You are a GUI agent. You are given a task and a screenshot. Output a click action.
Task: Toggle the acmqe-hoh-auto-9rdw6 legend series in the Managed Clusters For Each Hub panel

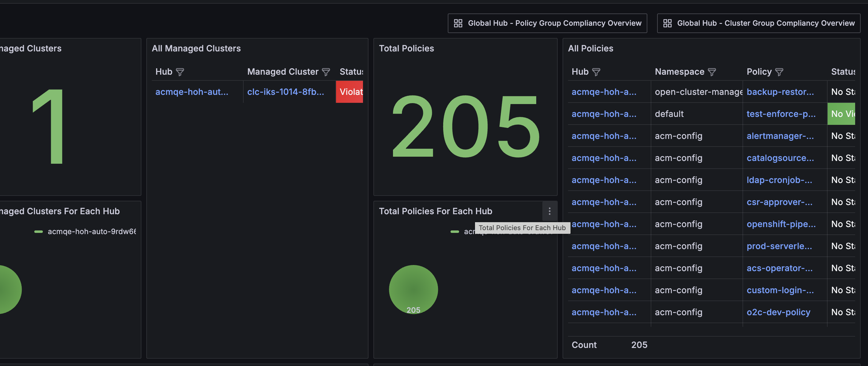(92, 232)
